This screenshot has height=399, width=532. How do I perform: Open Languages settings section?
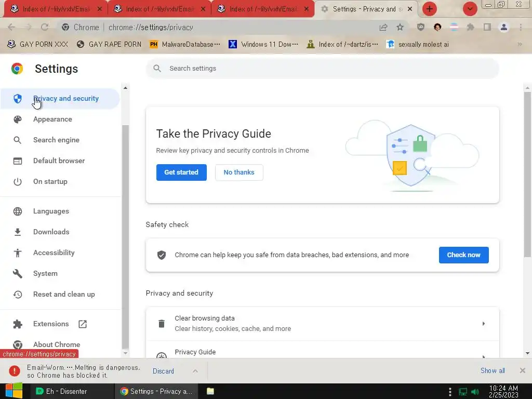coord(51,211)
